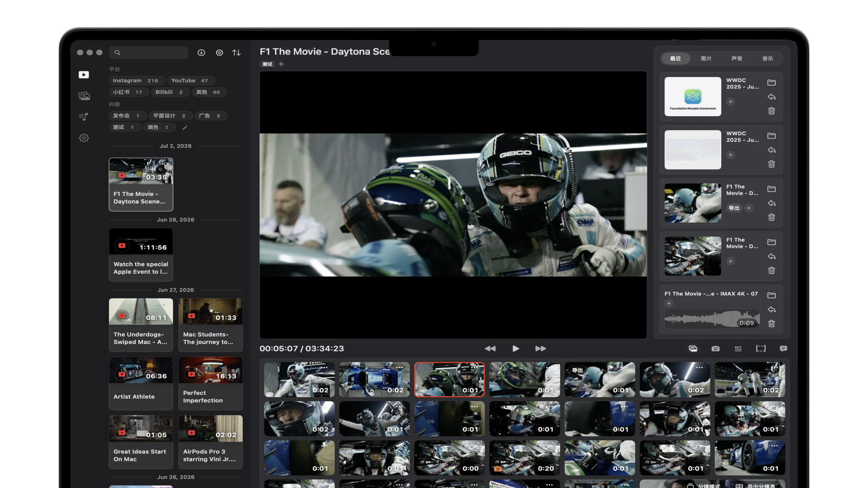Viewport: 868px width, 488px height.
Task: Open the image gallery sidebar icon
Action: point(84,96)
